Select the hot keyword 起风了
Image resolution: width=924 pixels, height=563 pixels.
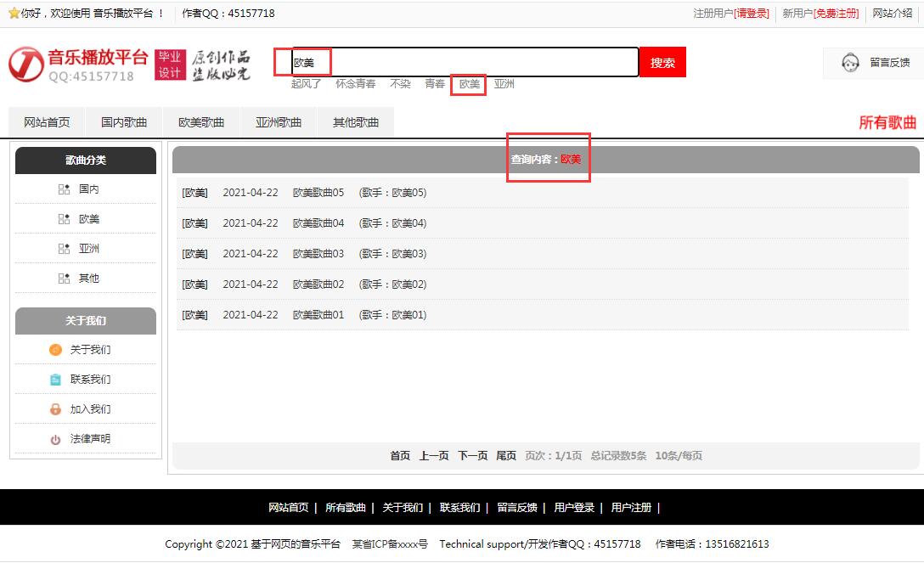[x=306, y=83]
